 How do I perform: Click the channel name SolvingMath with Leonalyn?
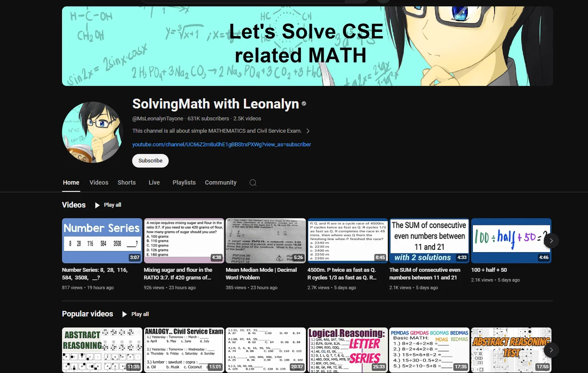tap(216, 104)
